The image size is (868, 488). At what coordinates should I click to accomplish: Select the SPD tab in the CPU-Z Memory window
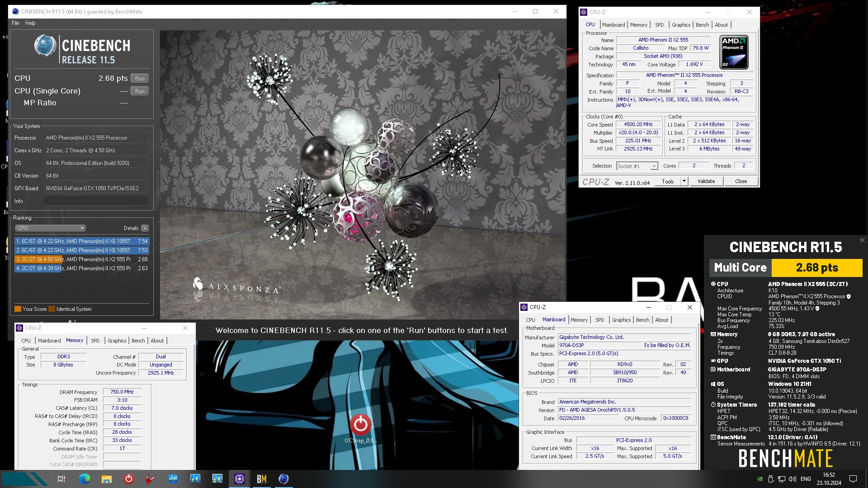click(x=95, y=341)
